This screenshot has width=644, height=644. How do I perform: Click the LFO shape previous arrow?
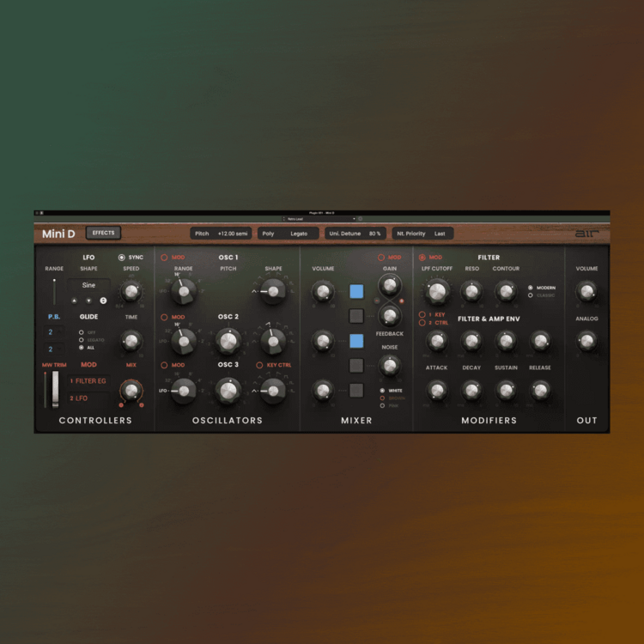tap(74, 301)
